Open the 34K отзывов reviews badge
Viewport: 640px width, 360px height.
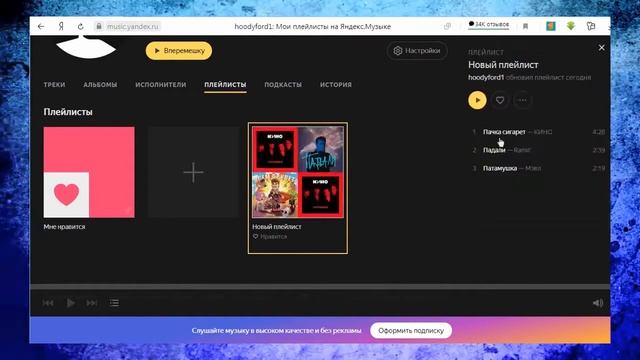click(x=489, y=24)
